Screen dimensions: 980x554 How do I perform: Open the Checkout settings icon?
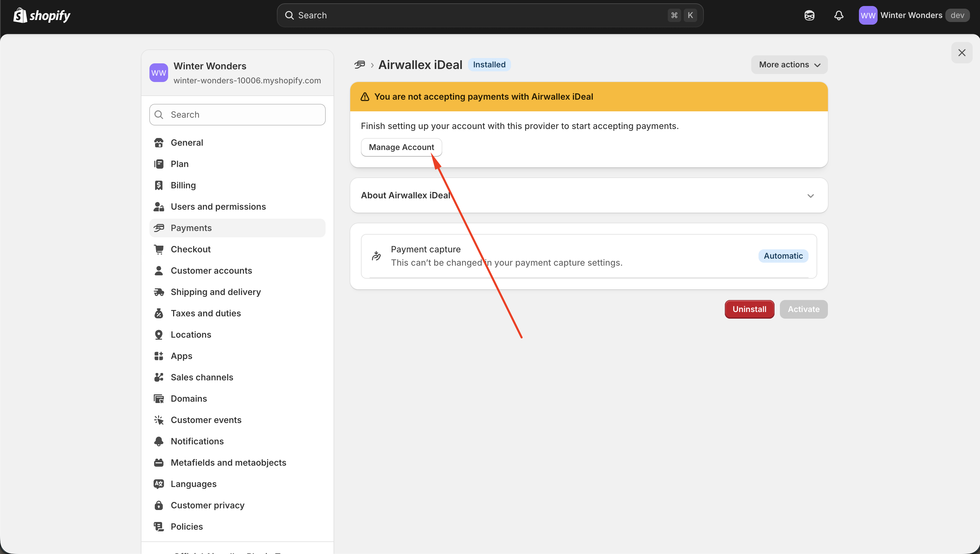[159, 249]
